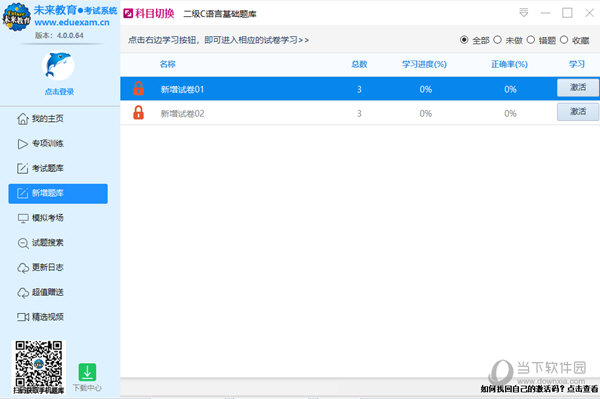Select the 错题 radio button
This screenshot has width=600, height=399.
coord(531,40)
